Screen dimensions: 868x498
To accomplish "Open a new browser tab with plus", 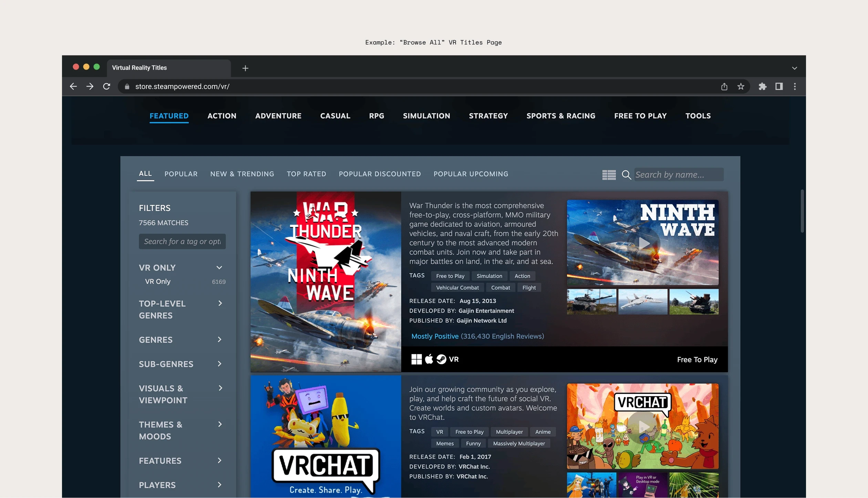I will pyautogui.click(x=245, y=68).
